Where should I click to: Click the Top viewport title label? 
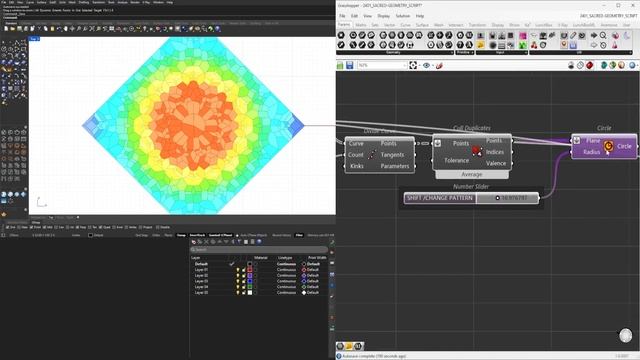point(34,39)
